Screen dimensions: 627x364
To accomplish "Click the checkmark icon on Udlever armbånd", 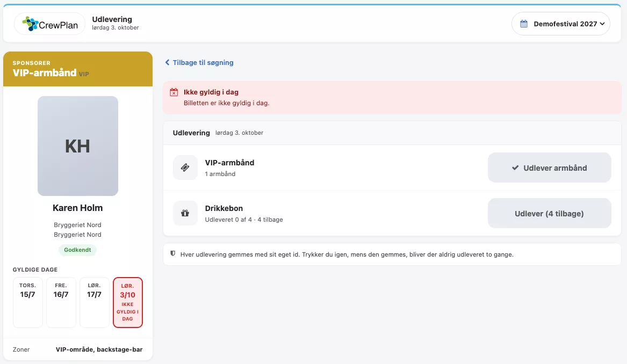I will click(515, 168).
